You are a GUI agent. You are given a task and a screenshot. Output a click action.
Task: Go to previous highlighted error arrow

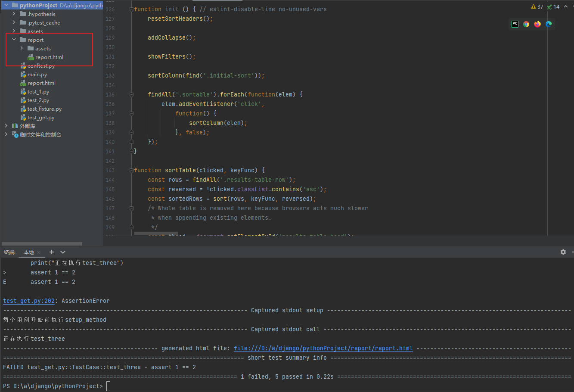566,6
